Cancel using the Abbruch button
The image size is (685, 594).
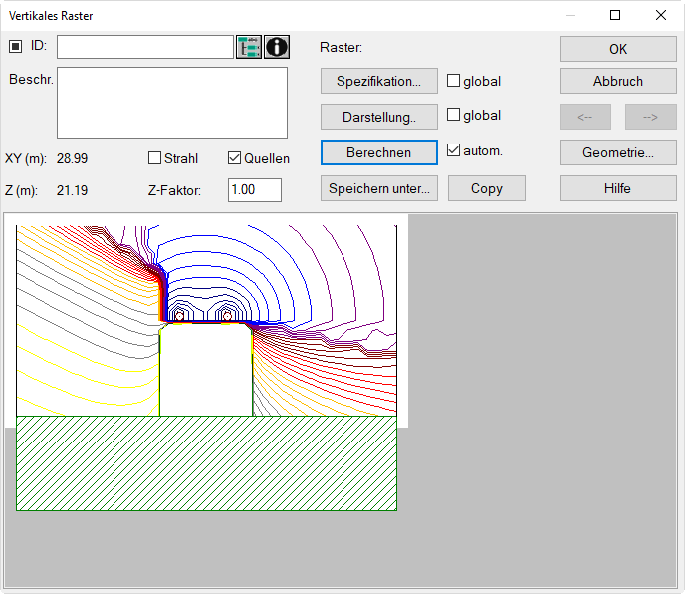(x=618, y=81)
